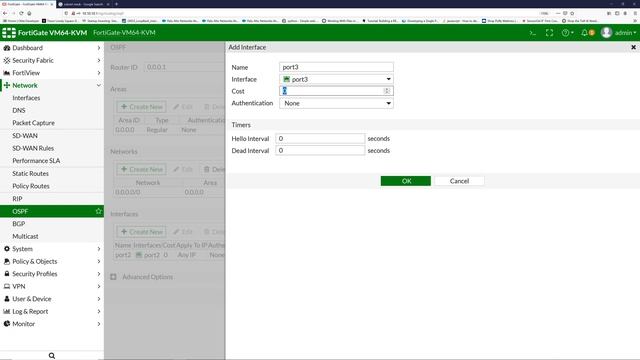Screen dimensions: 640x360
Task: Click the Dashboard gauge icon
Action: (7, 48)
